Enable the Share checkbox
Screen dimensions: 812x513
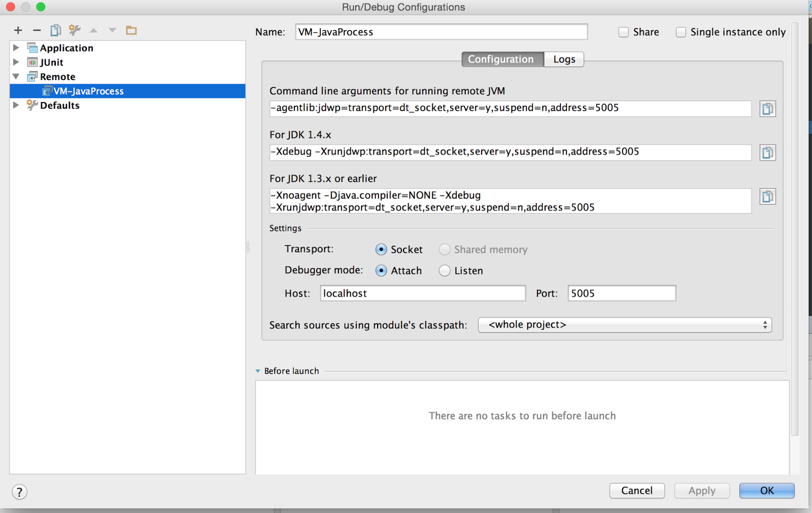(623, 31)
